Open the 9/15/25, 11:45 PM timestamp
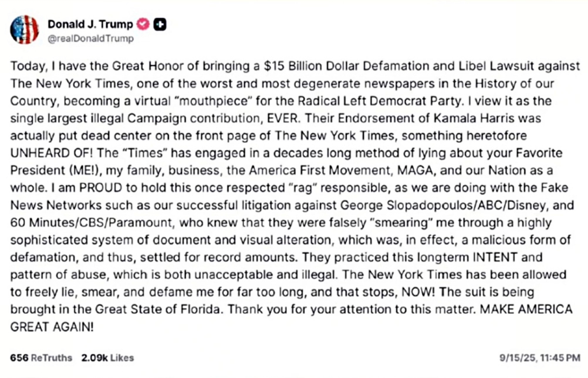 (540, 358)
